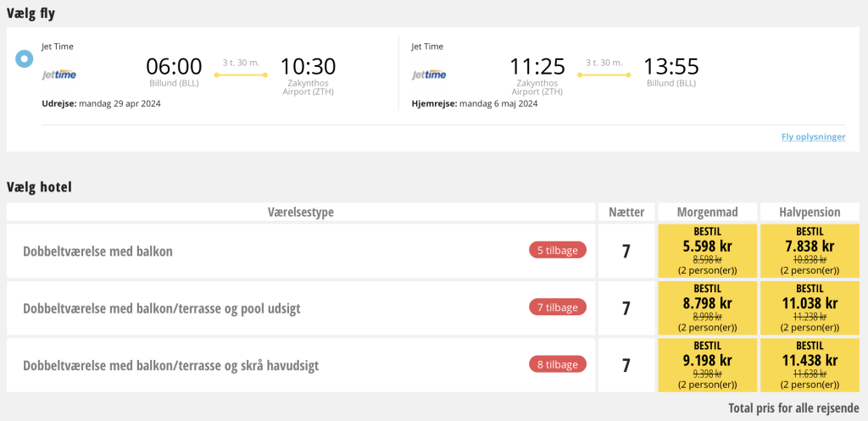
Task: Select the Jet Time flight radio button
Action: tap(25, 60)
